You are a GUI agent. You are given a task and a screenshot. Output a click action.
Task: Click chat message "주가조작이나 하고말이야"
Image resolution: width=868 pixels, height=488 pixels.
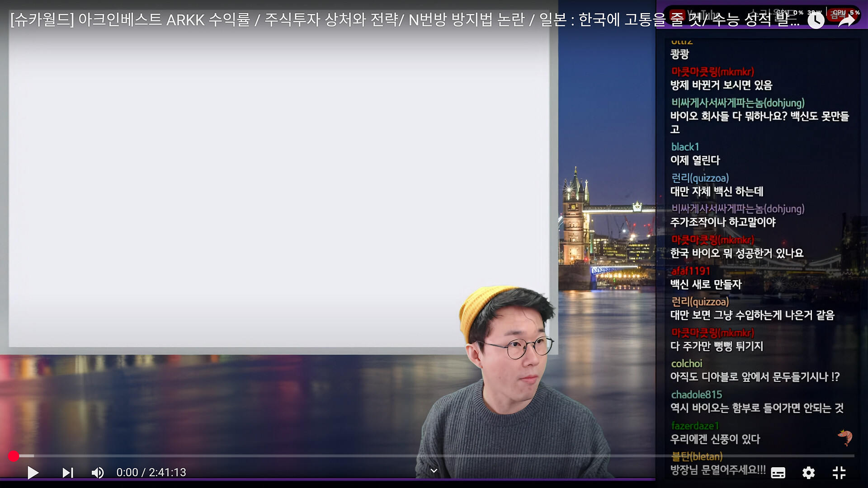(x=723, y=222)
